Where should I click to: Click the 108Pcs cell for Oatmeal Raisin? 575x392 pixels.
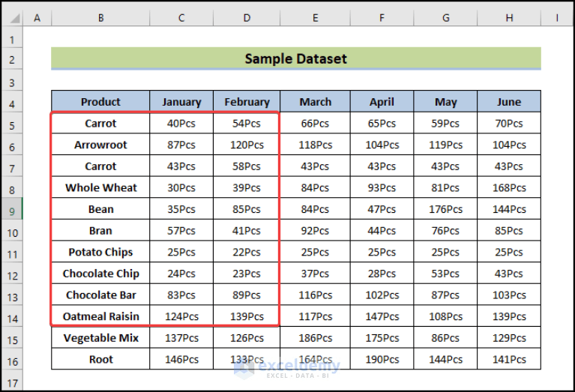pyautogui.click(x=445, y=316)
